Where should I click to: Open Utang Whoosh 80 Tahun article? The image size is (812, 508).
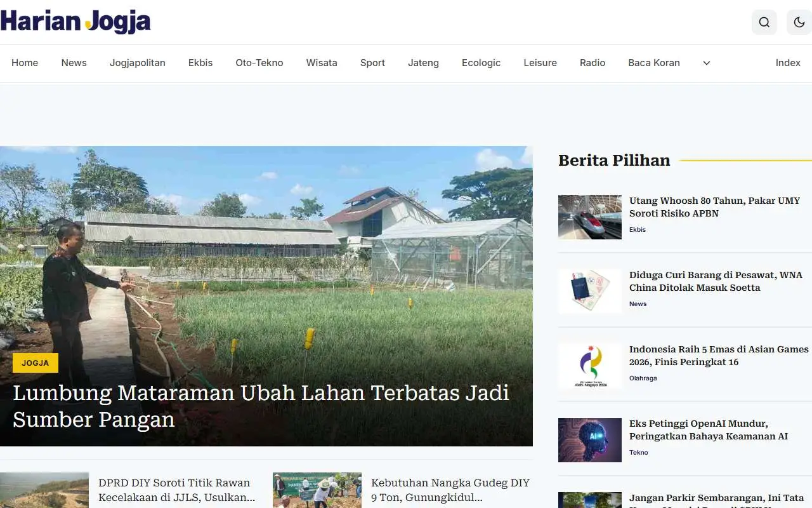coord(714,207)
